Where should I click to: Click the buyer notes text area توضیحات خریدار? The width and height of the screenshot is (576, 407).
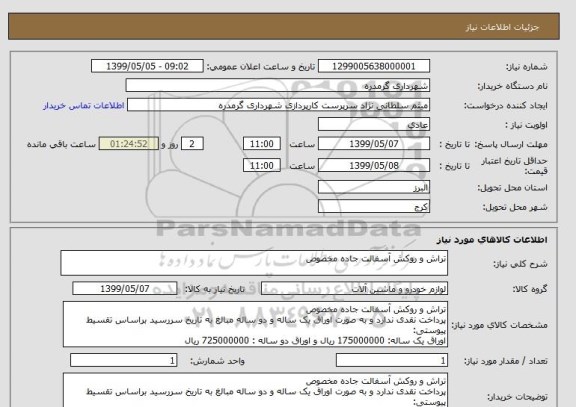pyautogui.click(x=255, y=390)
